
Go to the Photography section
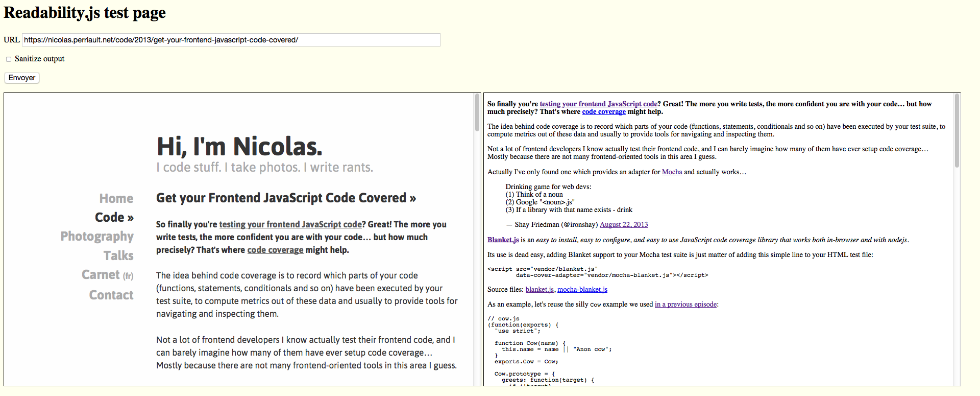tap(97, 237)
